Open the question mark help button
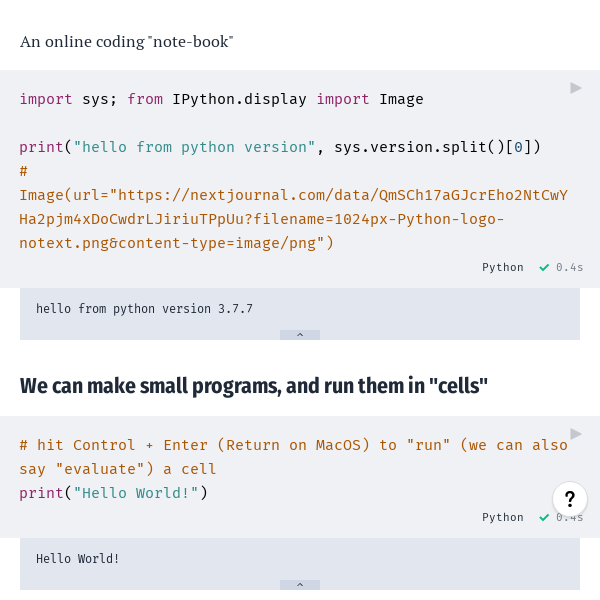This screenshot has width=600, height=600. pos(569,499)
